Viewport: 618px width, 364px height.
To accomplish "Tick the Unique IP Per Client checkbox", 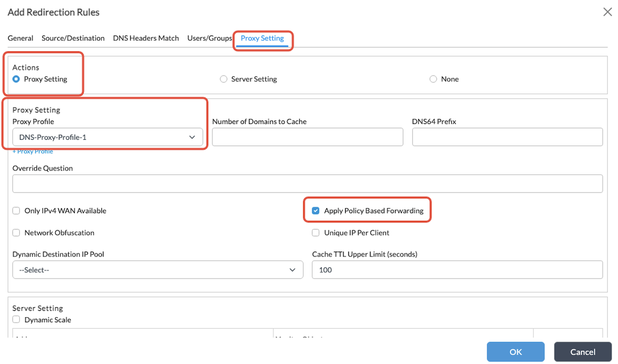I will tap(316, 233).
